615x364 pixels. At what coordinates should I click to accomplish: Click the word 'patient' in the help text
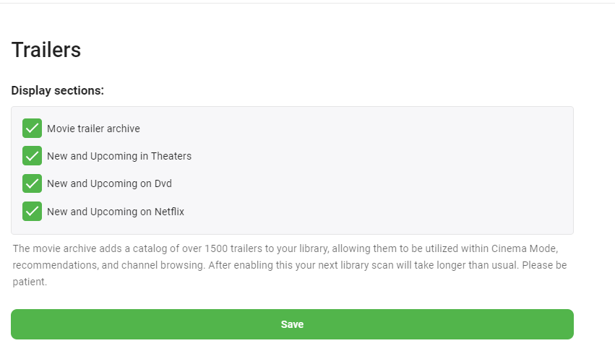tap(28, 282)
